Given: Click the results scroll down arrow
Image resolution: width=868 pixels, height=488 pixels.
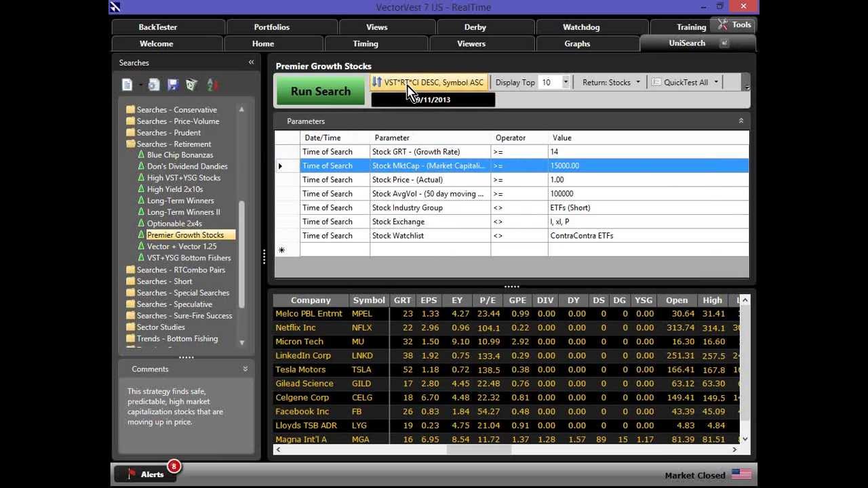Looking at the screenshot, I should (745, 439).
